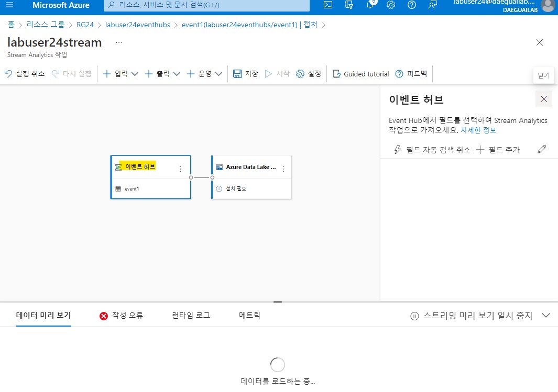Click 다시 실행 (redo) button

72,74
